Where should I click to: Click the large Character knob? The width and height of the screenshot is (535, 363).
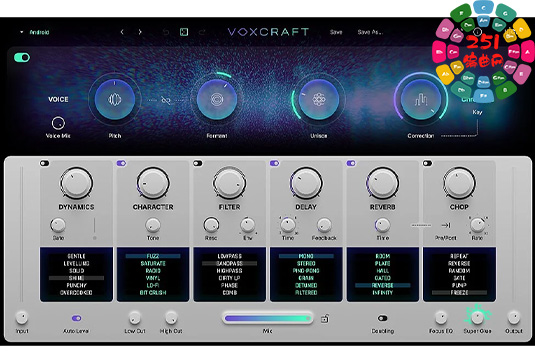click(x=153, y=183)
